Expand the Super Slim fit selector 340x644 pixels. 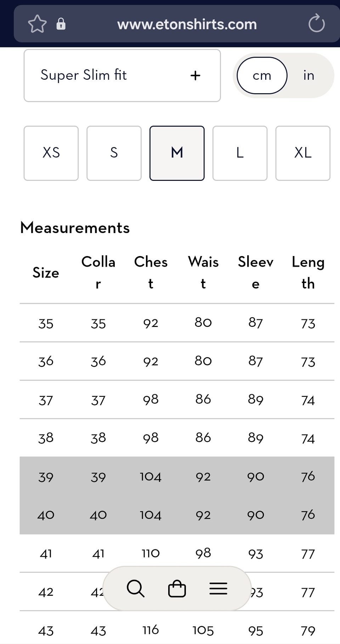tap(122, 76)
